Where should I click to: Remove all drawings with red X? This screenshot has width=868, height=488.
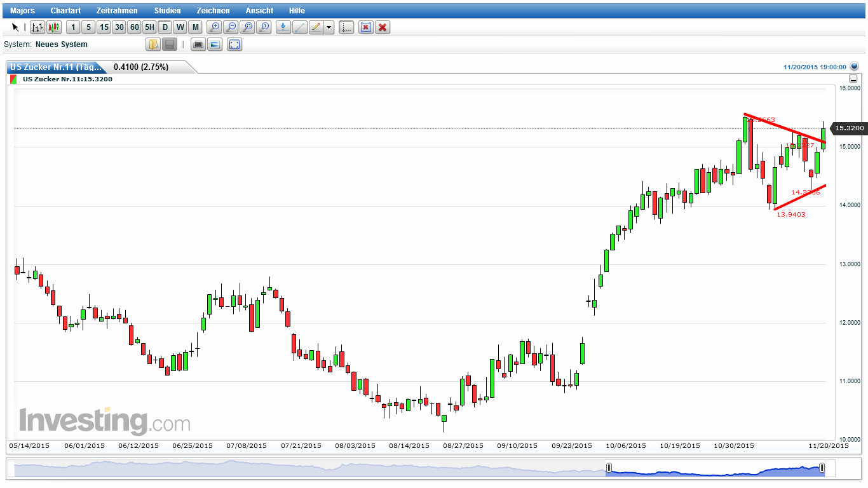pyautogui.click(x=382, y=27)
